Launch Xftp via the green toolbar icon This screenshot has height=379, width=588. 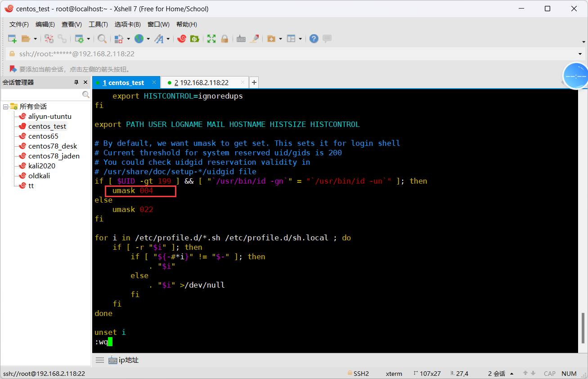(194, 39)
